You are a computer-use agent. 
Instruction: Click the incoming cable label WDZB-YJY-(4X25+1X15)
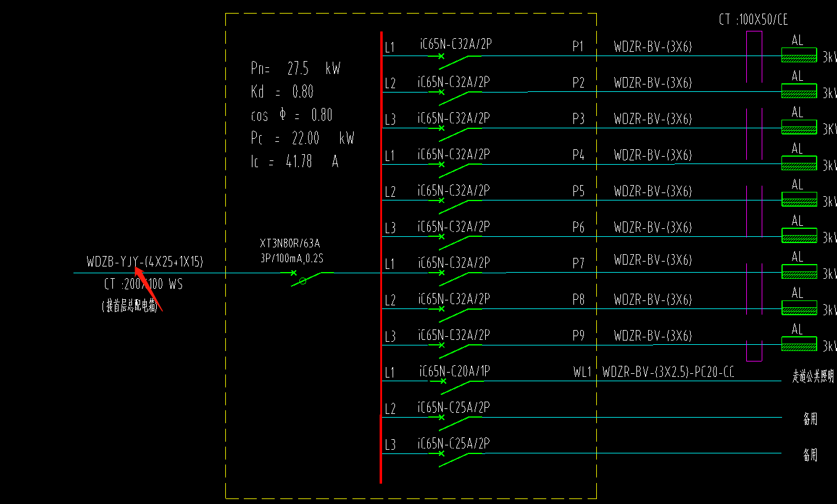[x=145, y=262]
